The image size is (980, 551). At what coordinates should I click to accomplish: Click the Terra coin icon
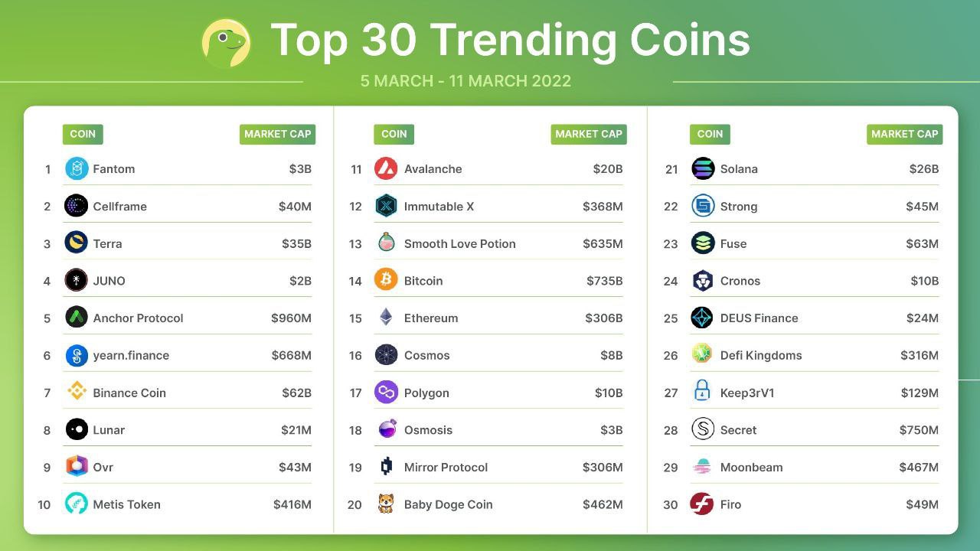click(77, 243)
